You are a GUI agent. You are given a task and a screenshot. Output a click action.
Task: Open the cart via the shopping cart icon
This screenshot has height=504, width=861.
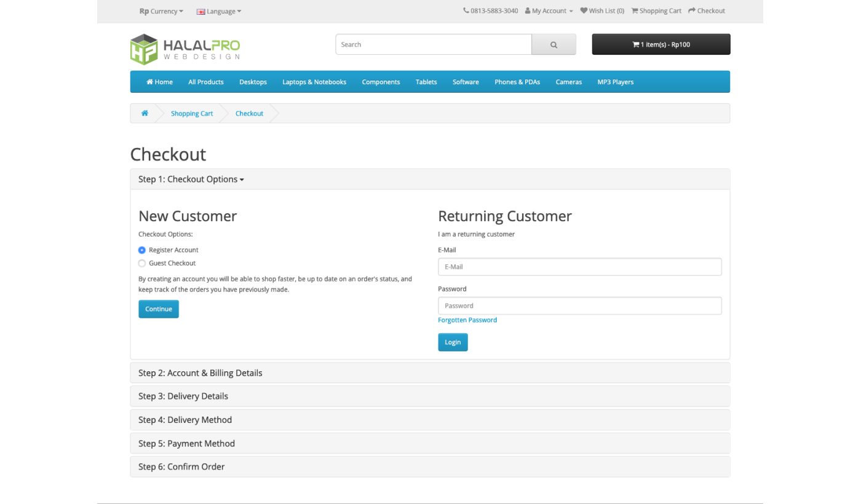[x=633, y=10]
